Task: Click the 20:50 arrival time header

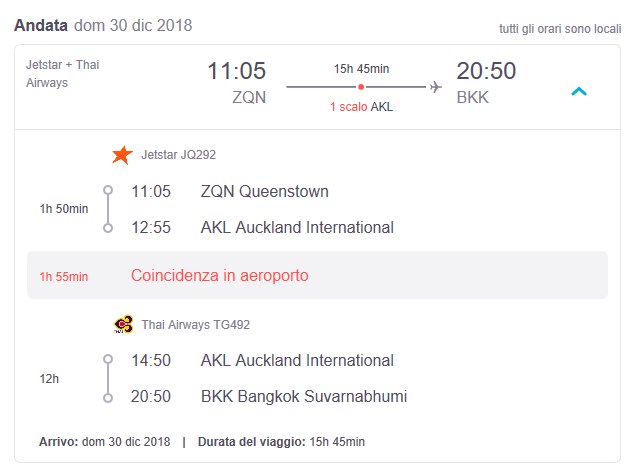Action: click(487, 71)
